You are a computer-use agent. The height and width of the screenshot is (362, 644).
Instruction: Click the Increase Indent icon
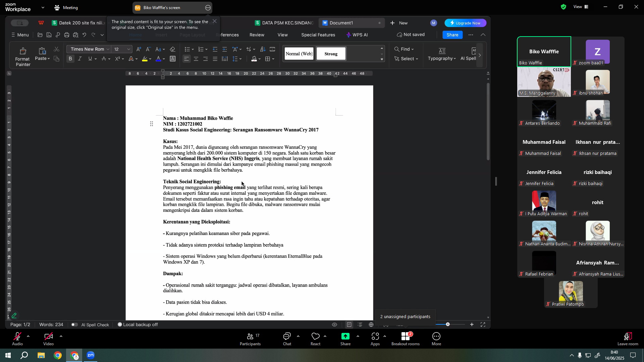[224, 49]
